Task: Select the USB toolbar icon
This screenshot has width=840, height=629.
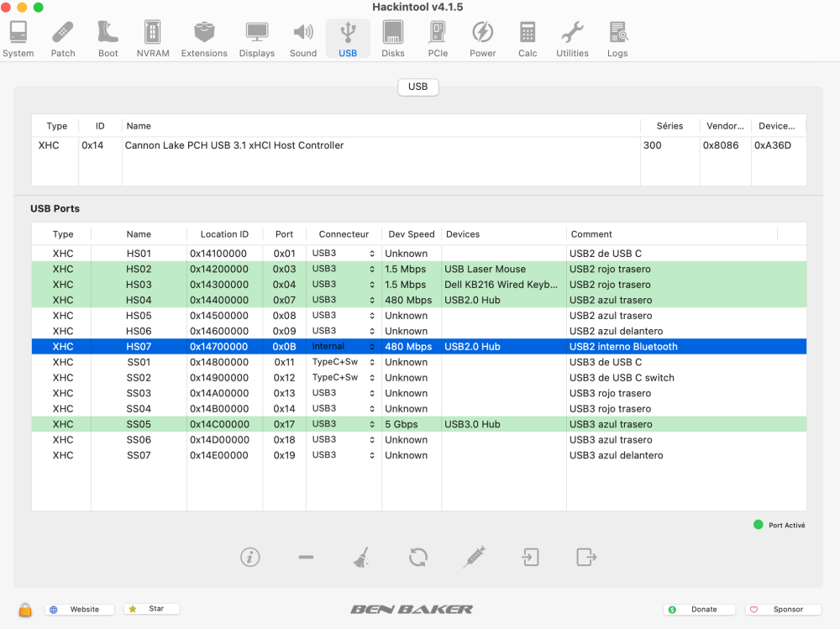Action: (x=348, y=39)
